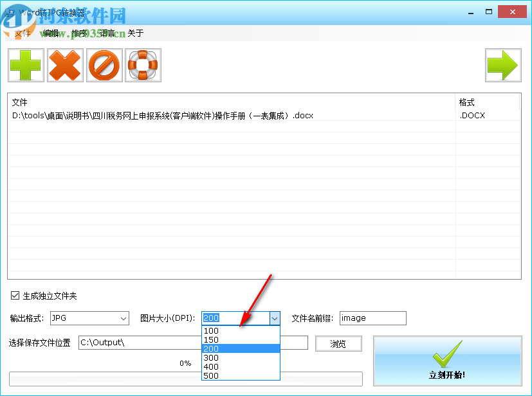Open the 文件 menu

[23, 33]
